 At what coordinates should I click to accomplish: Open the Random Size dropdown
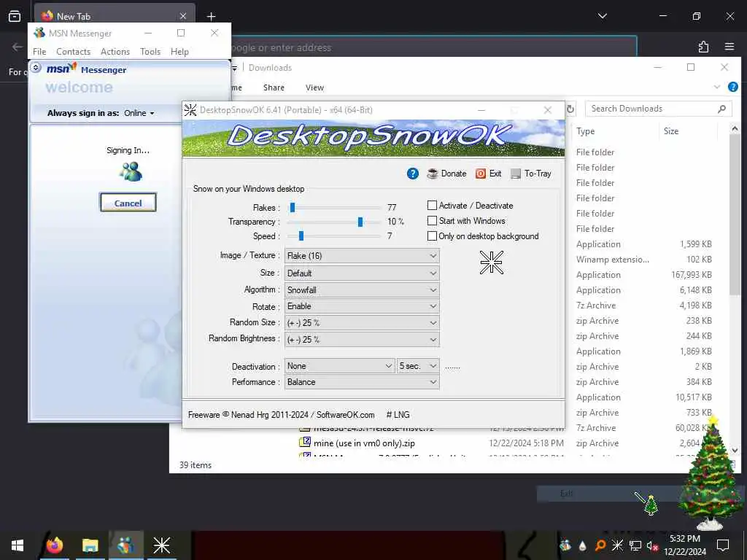pos(362,323)
